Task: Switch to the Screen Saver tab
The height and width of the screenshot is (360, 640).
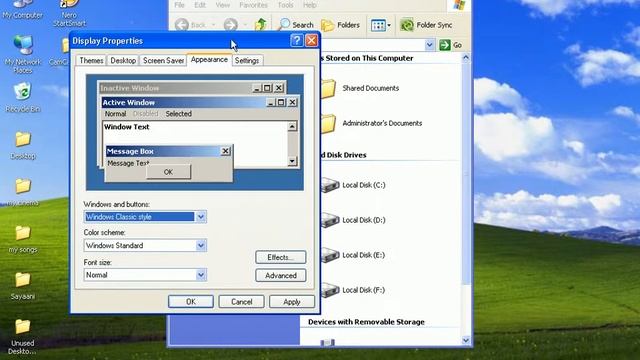Action: pyautogui.click(x=163, y=60)
